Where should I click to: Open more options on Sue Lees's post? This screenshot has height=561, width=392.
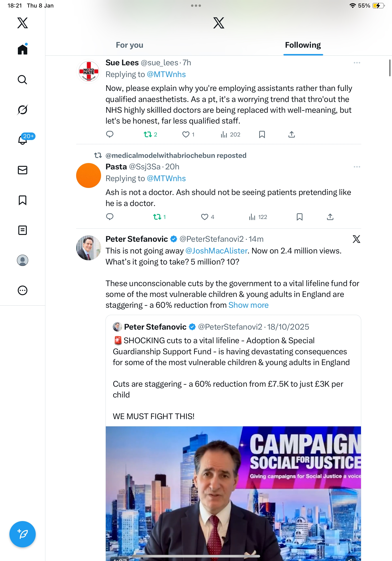tap(357, 63)
